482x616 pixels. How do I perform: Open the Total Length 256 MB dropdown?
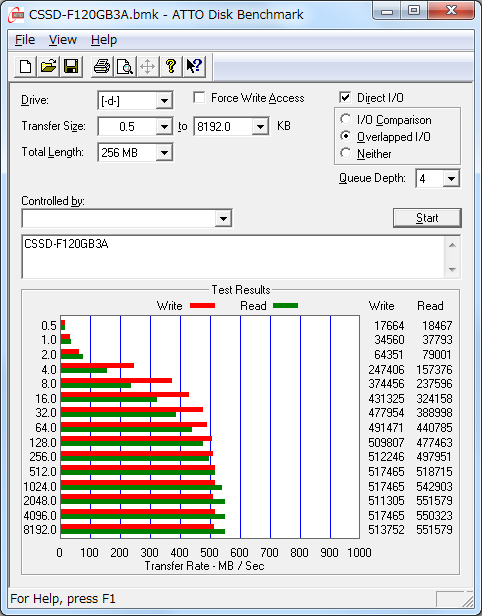164,153
